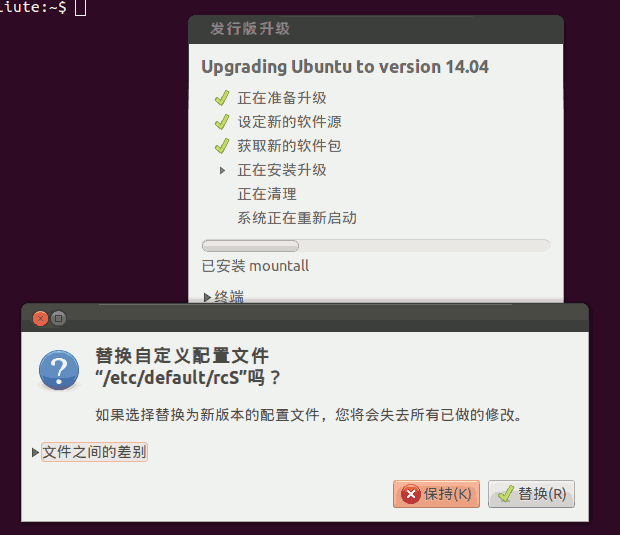Click the 系统正在重新启动 step label

pyautogui.click(x=297, y=218)
